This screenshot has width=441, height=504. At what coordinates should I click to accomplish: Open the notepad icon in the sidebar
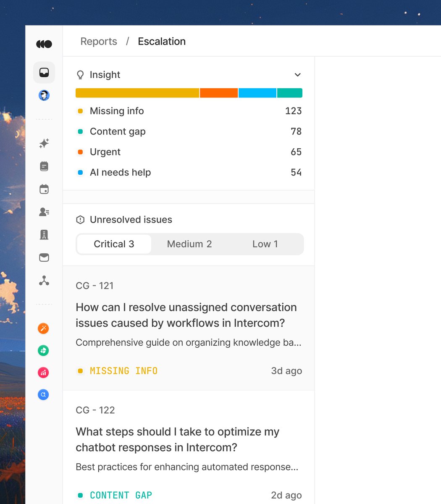44,166
